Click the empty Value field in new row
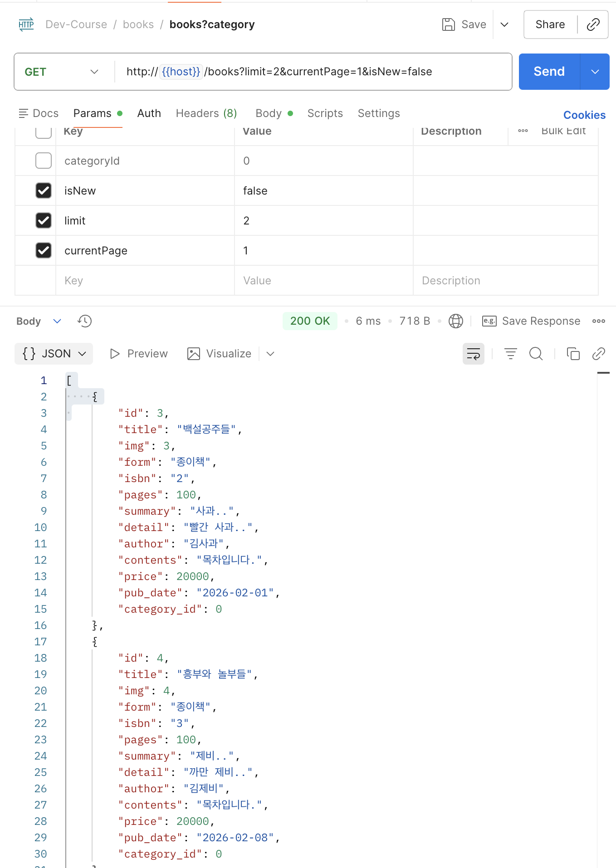The image size is (616, 868). click(324, 281)
